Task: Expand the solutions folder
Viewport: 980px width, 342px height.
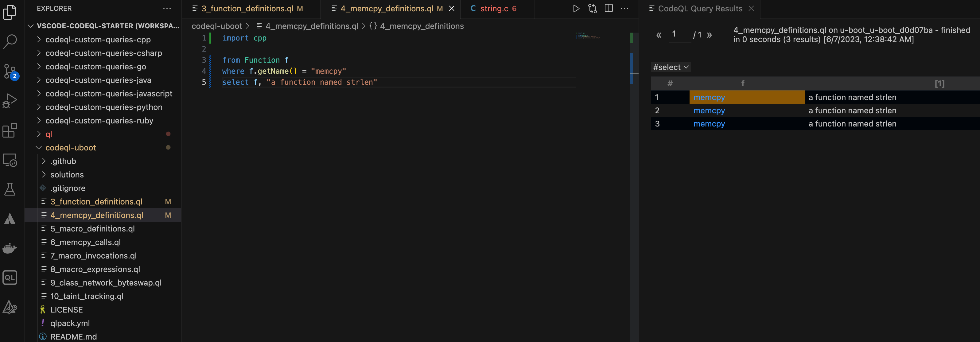Action: [67, 175]
